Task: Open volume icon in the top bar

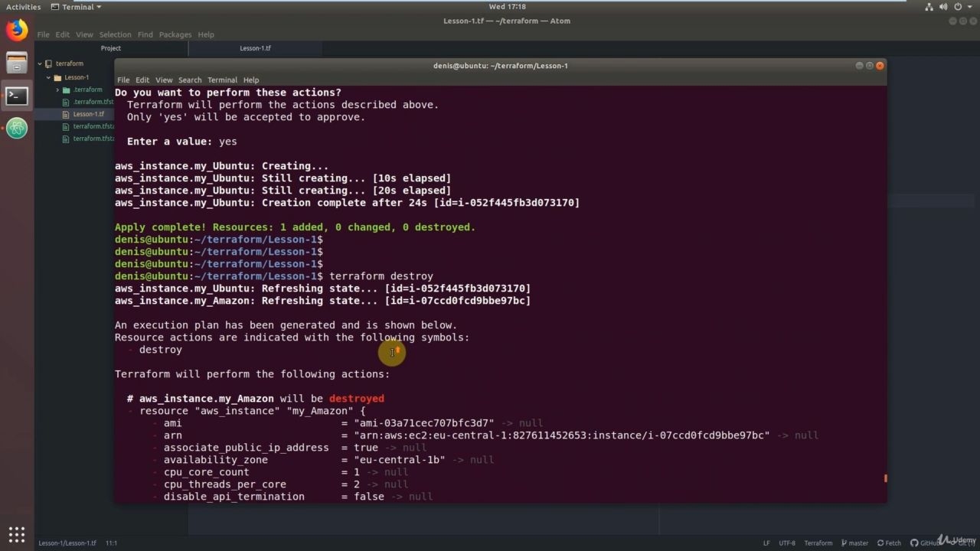Action: 945,7
